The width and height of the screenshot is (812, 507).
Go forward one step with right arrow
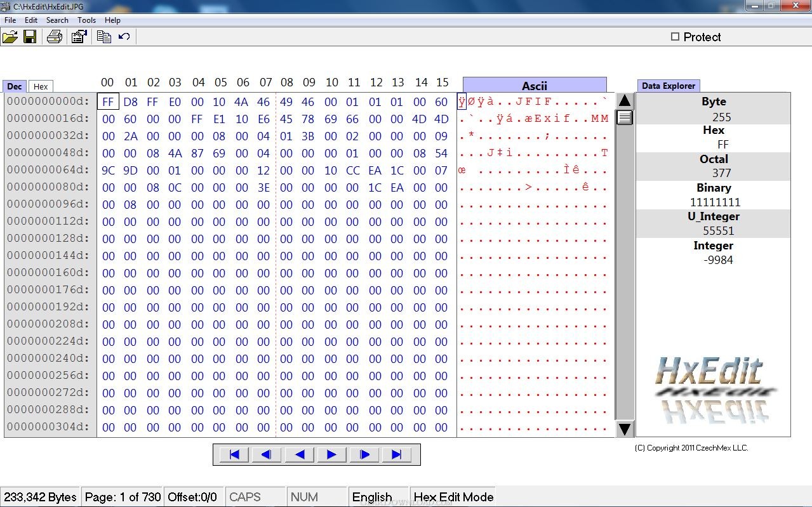click(x=331, y=454)
